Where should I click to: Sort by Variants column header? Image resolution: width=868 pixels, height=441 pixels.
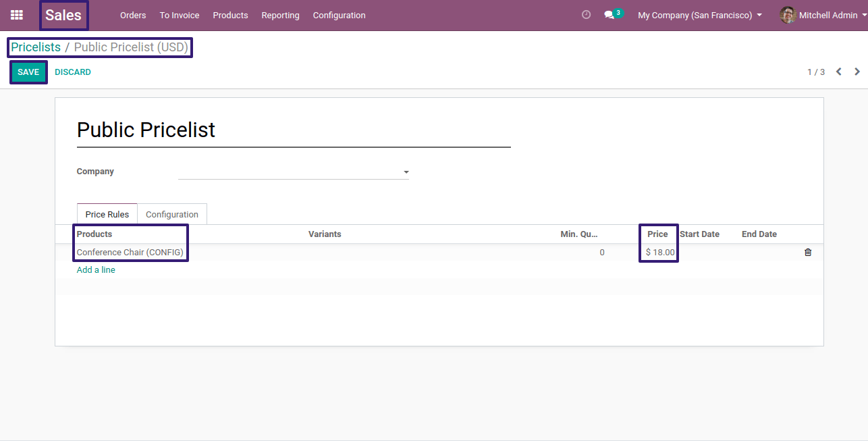(325, 234)
